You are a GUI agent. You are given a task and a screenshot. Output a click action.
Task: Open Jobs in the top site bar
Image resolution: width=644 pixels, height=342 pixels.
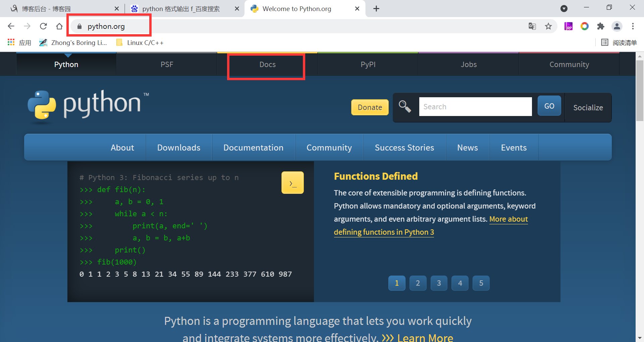(469, 64)
